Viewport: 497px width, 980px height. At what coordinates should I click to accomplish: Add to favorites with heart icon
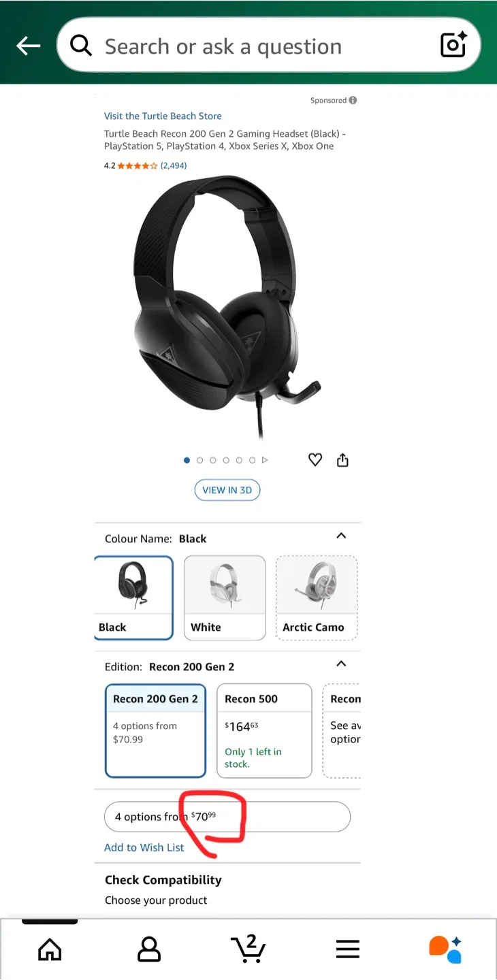(x=315, y=460)
